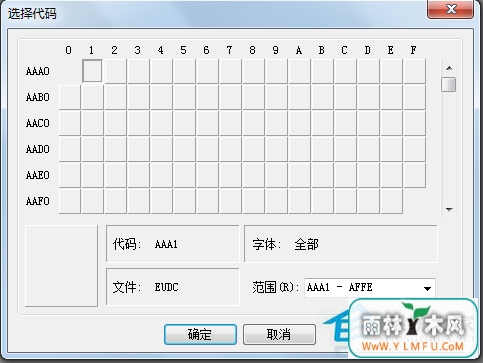The width and height of the screenshot is (483, 363).
Task: Click the scrollbar thumb of the code grid
Action: coord(449,84)
